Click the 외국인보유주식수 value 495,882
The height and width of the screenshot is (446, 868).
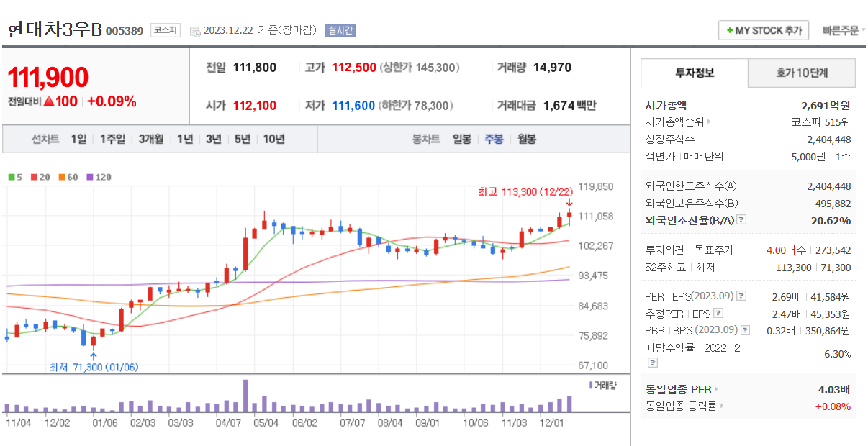pos(834,203)
